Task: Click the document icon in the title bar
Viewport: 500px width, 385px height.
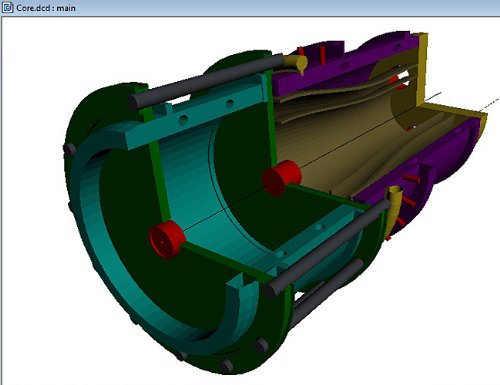Action: point(7,7)
